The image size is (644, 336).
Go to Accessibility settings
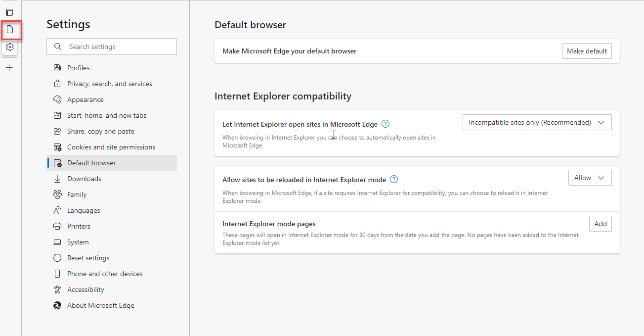112,289
